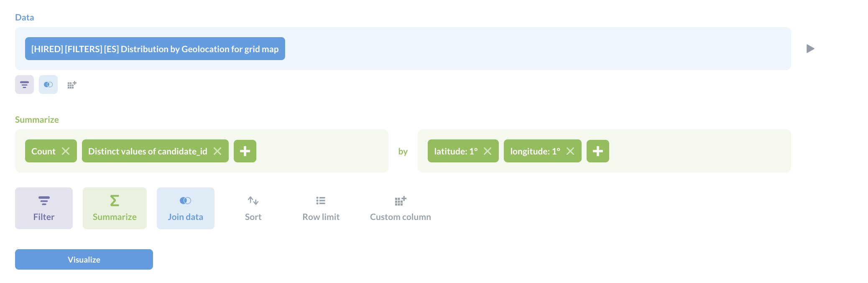The height and width of the screenshot is (283, 868).
Task: Run preview with the play triangle icon
Action: click(x=810, y=49)
